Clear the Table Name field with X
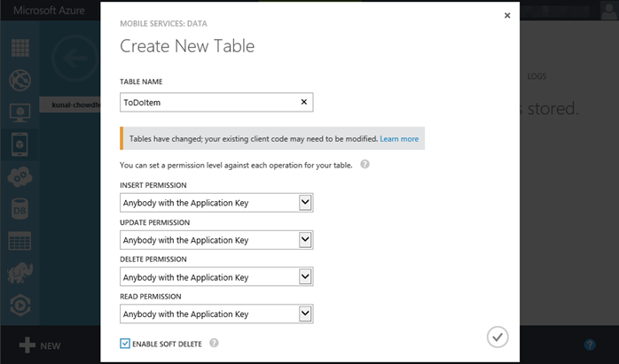The image size is (619, 364). [304, 103]
